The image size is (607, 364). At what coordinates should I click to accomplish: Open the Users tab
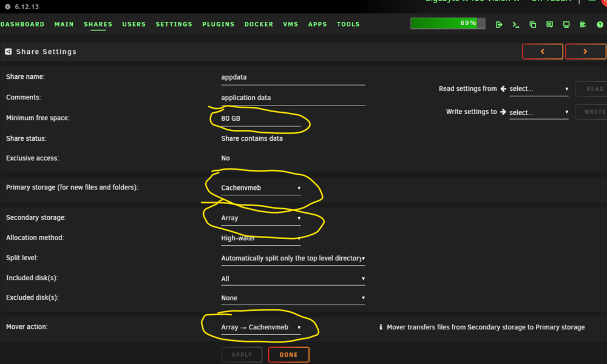tap(134, 24)
